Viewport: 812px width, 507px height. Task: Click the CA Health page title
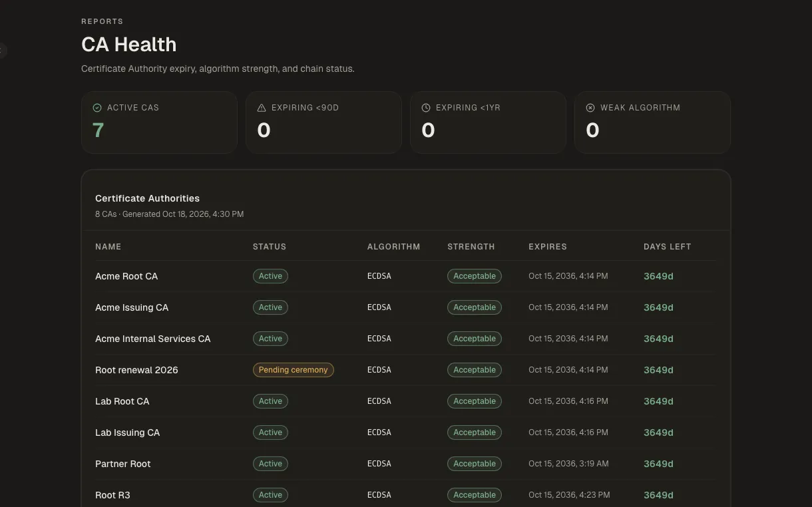click(129, 45)
